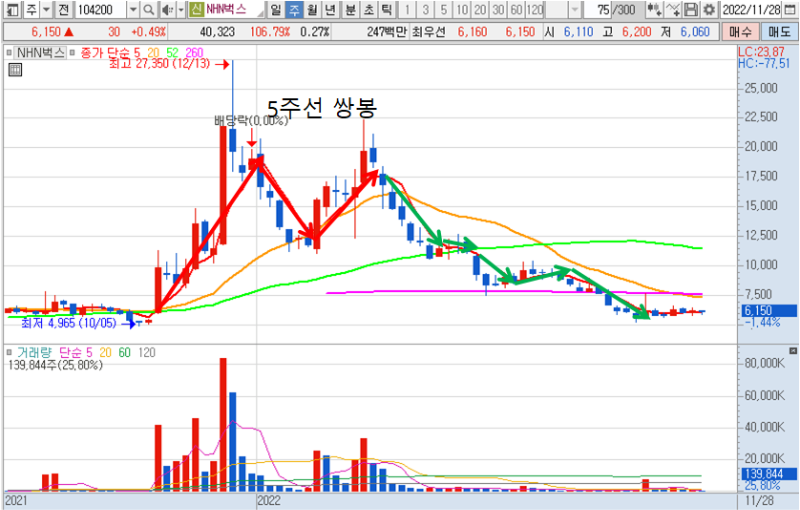Click the volume value 40,323
Viewport: 800px width, 510px height.
tap(217, 32)
